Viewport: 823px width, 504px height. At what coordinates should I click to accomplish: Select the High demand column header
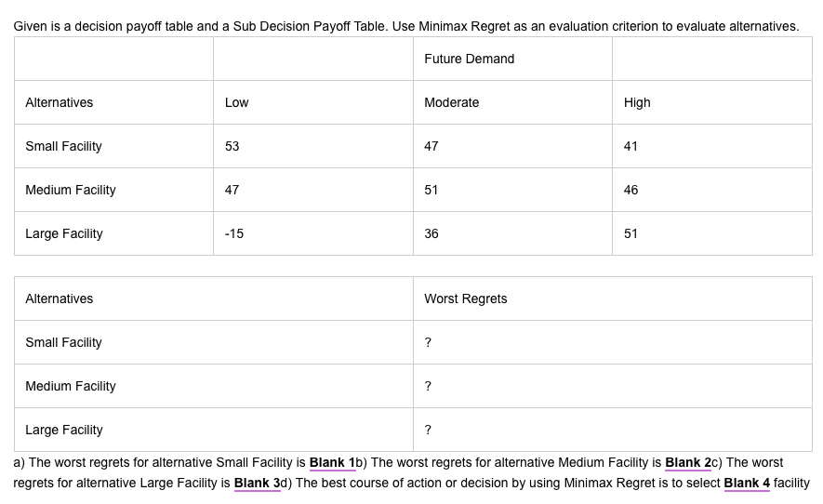pos(712,102)
